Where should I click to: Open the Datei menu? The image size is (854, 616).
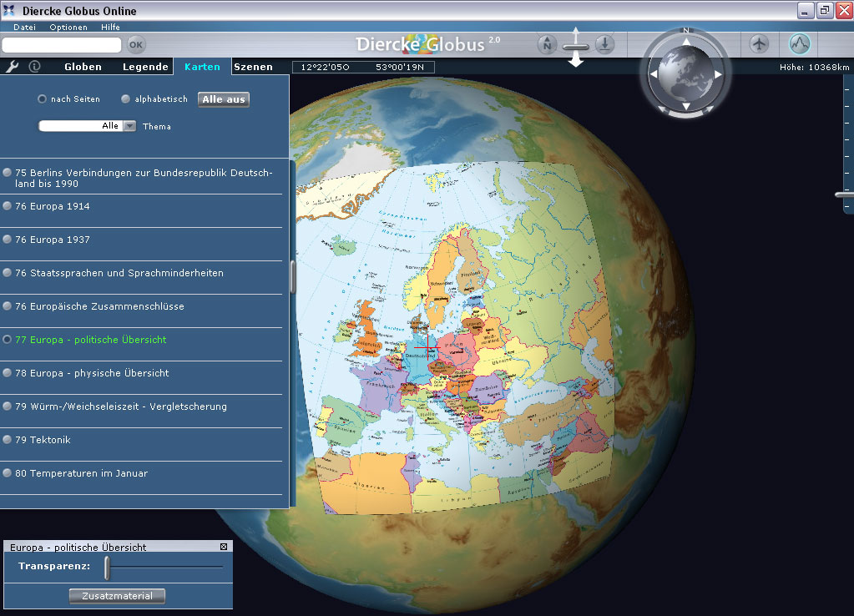tap(24, 28)
